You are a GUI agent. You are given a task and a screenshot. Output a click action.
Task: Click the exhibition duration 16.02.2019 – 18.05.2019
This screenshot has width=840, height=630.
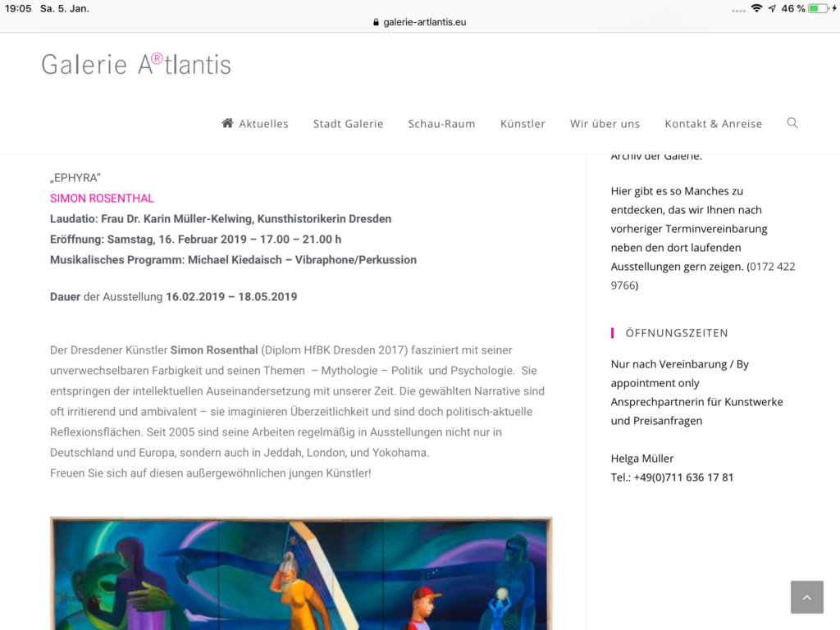(231, 297)
